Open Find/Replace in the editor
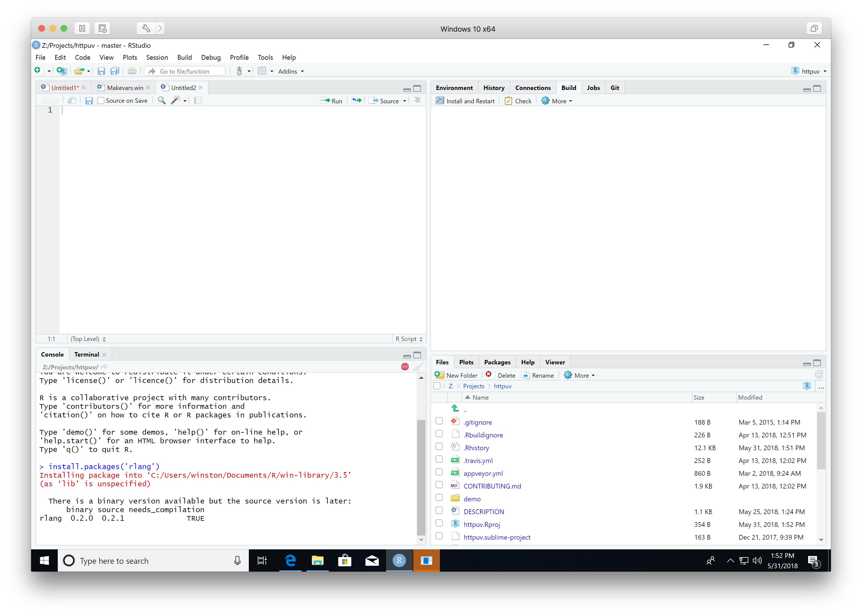This screenshot has height=616, width=862. click(x=161, y=100)
